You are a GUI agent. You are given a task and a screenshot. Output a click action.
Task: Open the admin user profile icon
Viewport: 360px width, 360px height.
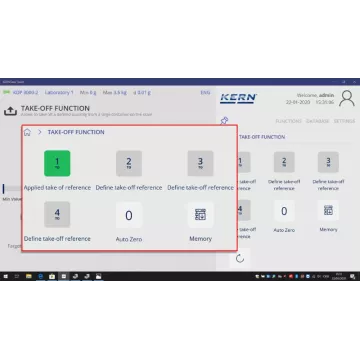tap(347, 99)
